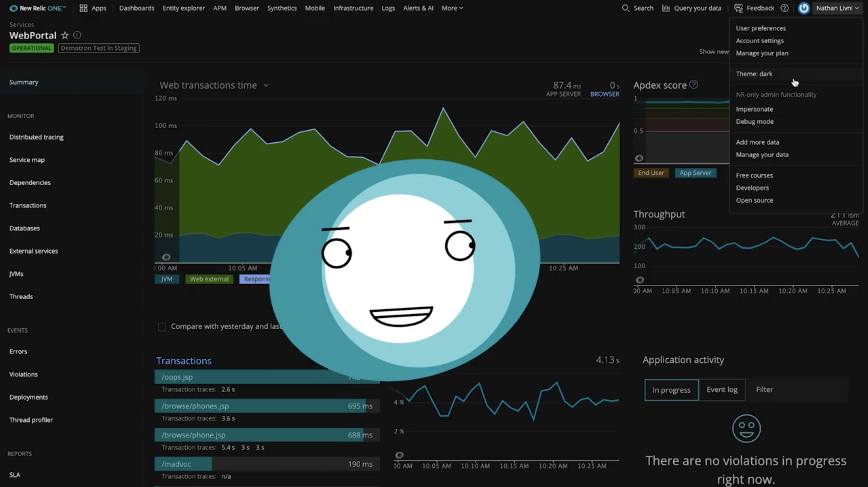Image resolution: width=868 pixels, height=487 pixels.
Task: Open Entity explorer in top nav
Action: pyautogui.click(x=184, y=8)
